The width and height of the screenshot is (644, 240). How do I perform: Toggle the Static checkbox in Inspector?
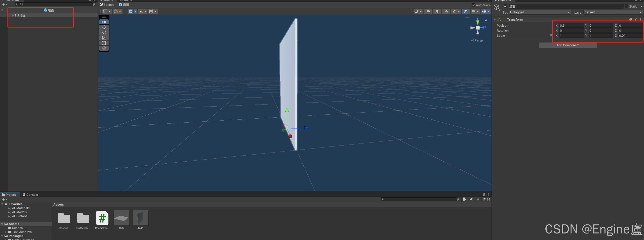626,6
